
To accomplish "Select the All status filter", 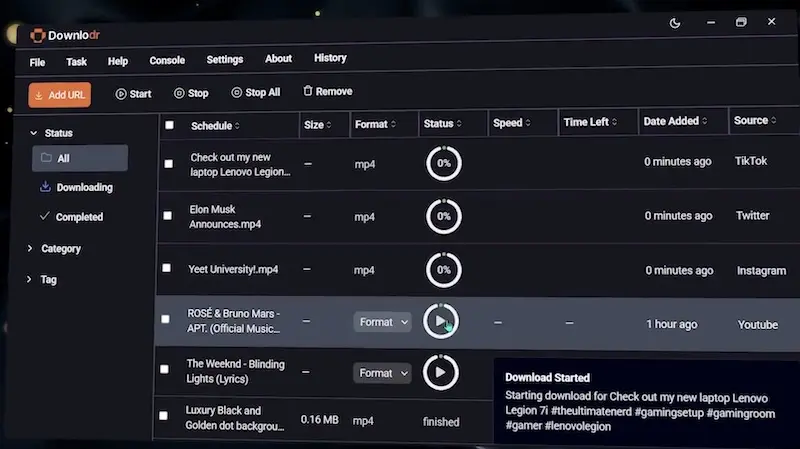I will (80, 158).
